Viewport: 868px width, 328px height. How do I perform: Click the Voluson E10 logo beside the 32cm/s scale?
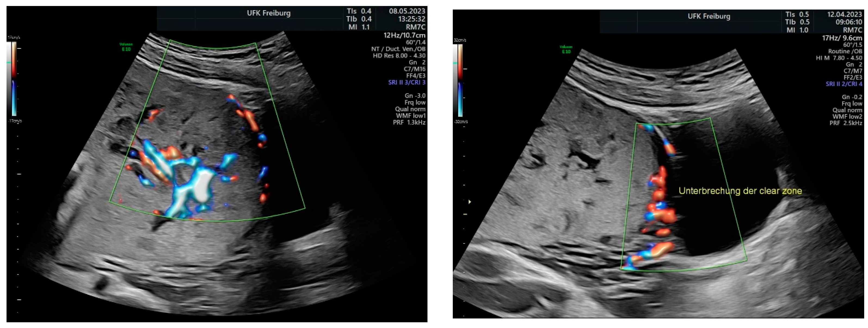click(566, 49)
